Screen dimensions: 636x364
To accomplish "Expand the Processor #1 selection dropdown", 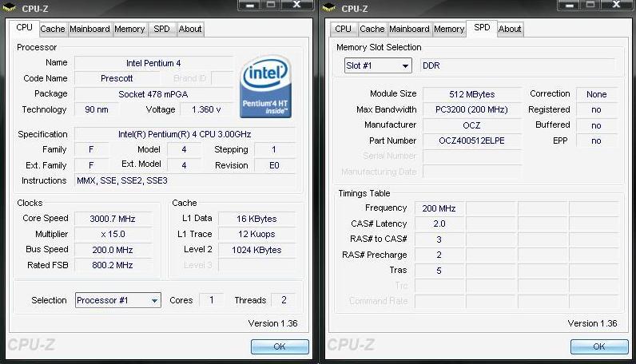I will (118, 300).
